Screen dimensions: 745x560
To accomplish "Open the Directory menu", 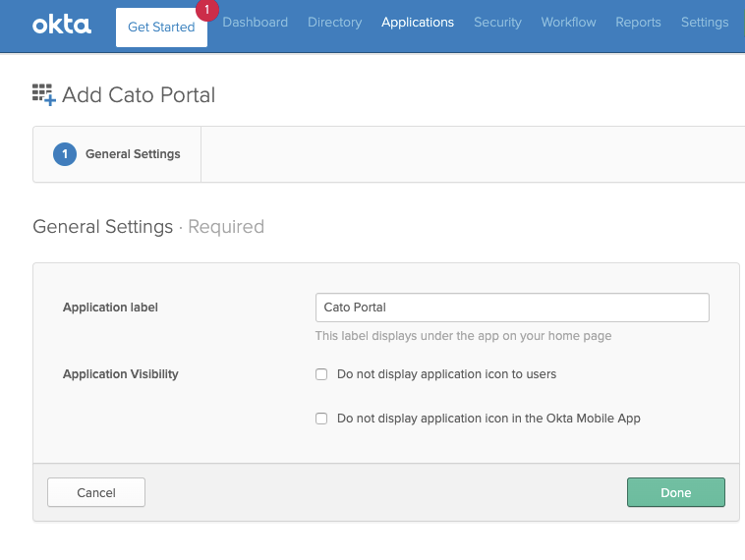I will tap(335, 23).
